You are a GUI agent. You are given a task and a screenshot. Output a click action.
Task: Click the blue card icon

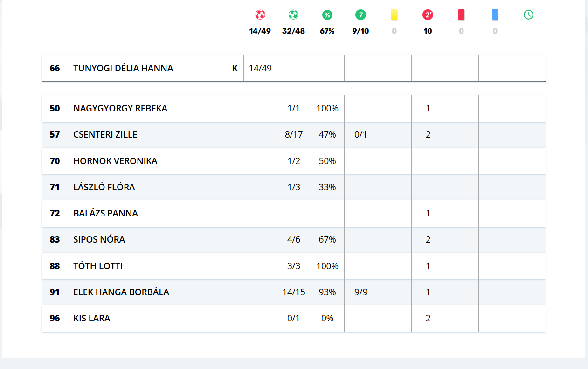click(x=495, y=15)
